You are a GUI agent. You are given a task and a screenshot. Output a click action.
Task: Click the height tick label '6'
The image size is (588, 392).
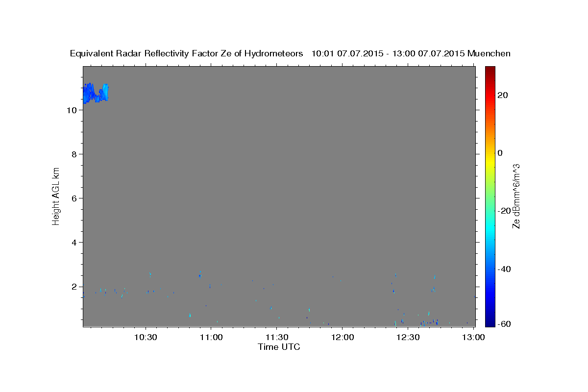coord(74,198)
